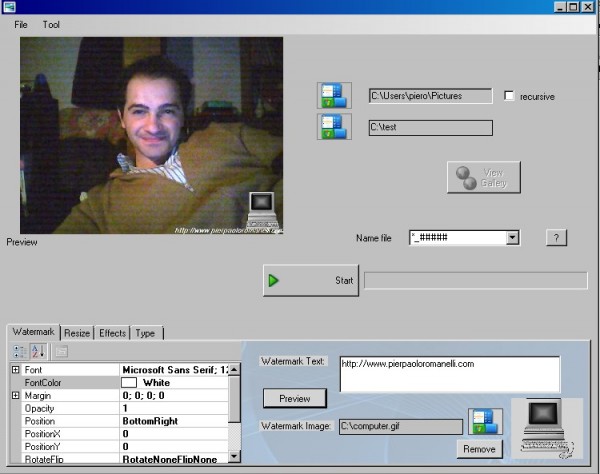Open the Tool menu
600x474 pixels.
click(x=51, y=24)
